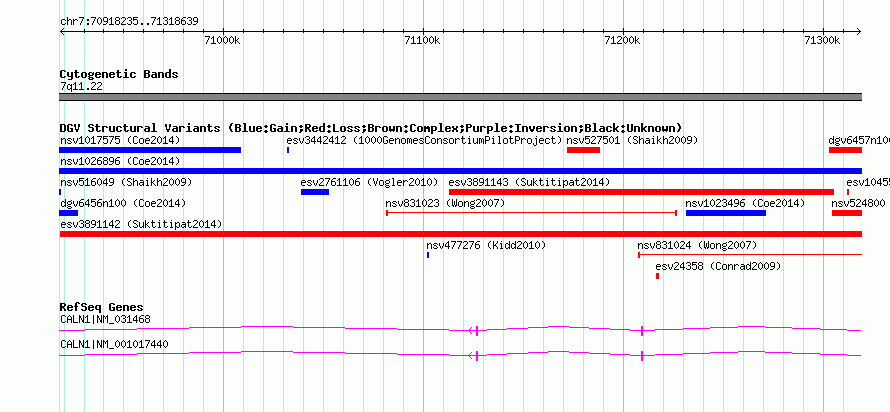Open the nsv1026896 (Coe2014) label
This screenshot has height=412, width=890.
click(120, 161)
